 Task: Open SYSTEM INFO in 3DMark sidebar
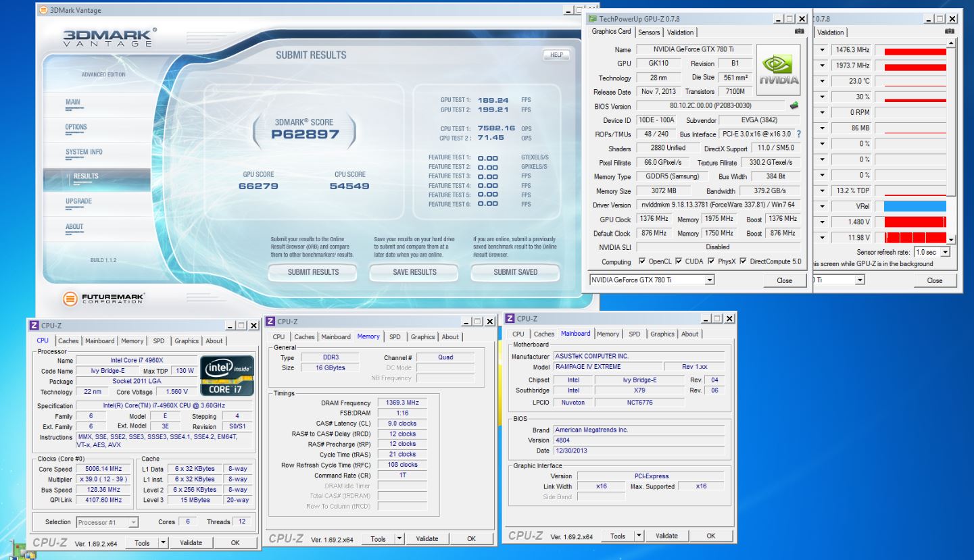pyautogui.click(x=84, y=152)
